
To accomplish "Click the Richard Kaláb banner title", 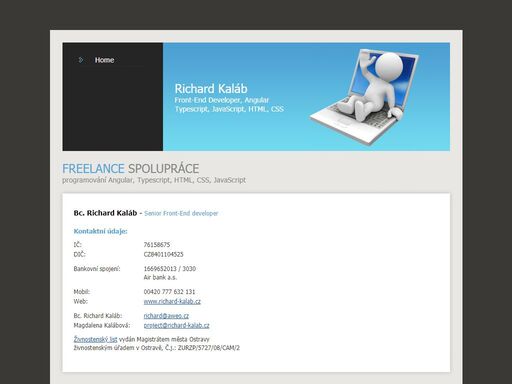I will click(211, 89).
